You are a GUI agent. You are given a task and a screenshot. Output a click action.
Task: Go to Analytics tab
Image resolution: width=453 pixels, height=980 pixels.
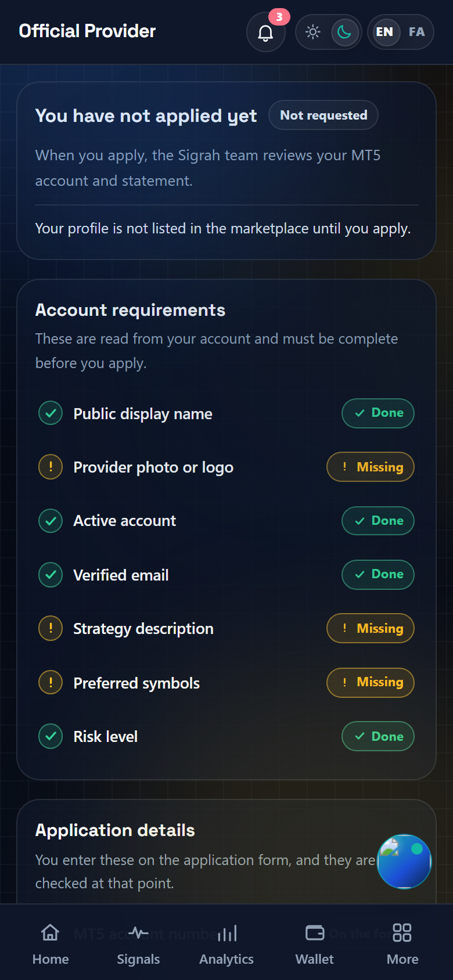(227, 944)
